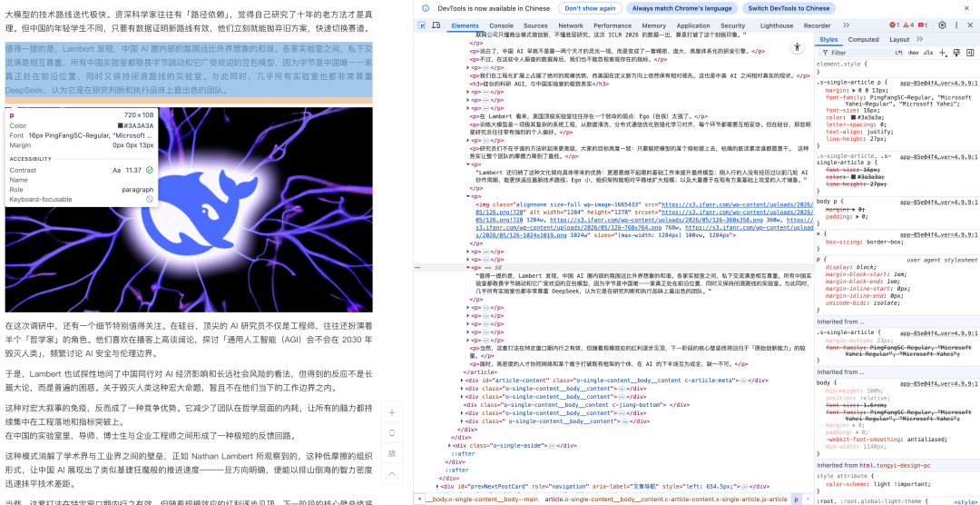This screenshot has height=505, width=980.
Task: Expand the o-single-aside div node
Action: pos(451,446)
